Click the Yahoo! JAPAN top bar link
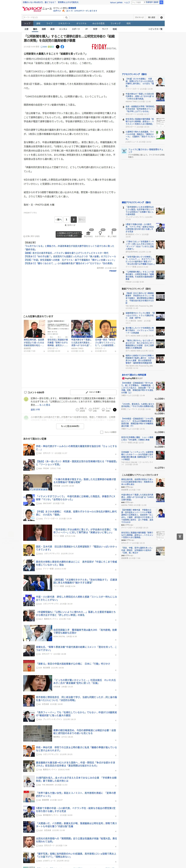 click(116, 2)
